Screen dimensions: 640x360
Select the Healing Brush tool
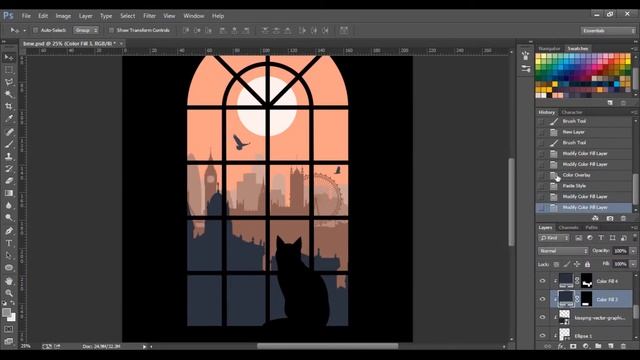click(9, 132)
